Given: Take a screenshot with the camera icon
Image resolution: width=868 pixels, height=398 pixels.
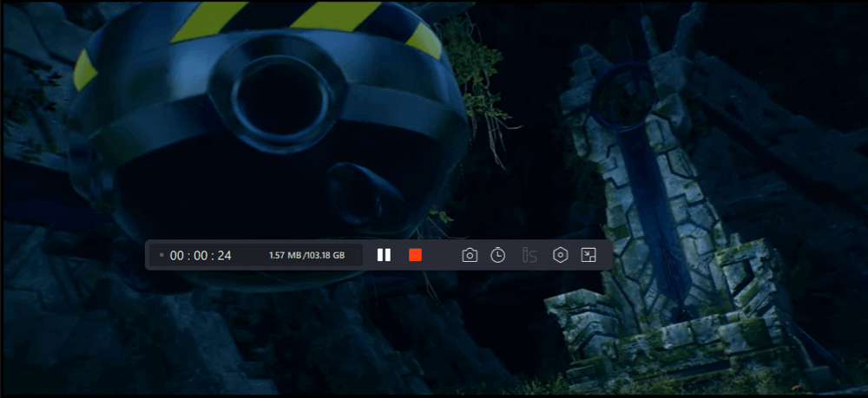Looking at the screenshot, I should click(470, 255).
